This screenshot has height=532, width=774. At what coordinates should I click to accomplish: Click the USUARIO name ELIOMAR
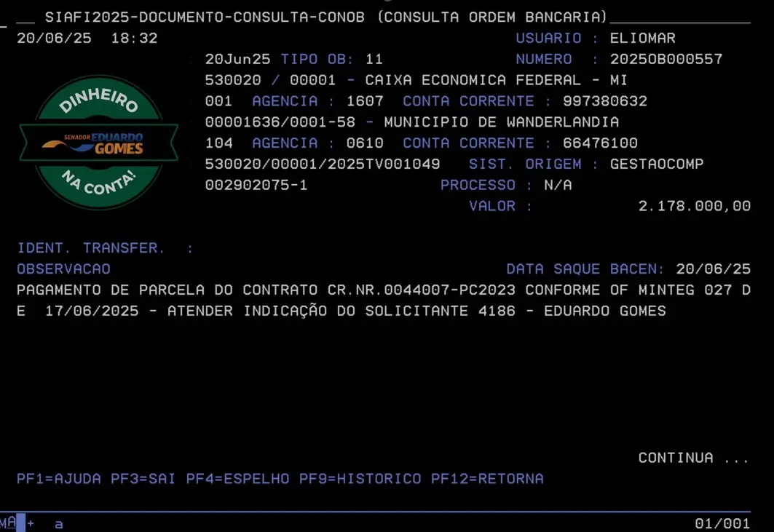click(x=642, y=39)
